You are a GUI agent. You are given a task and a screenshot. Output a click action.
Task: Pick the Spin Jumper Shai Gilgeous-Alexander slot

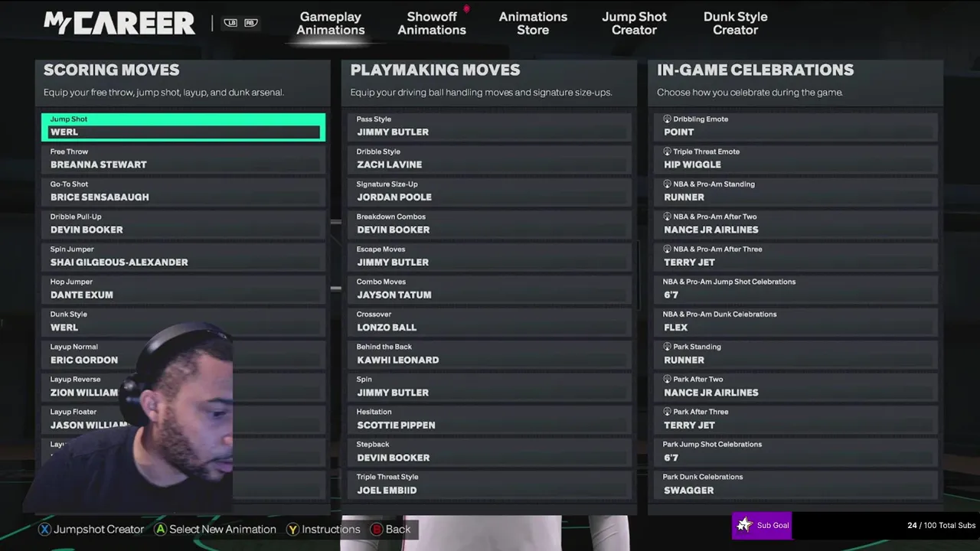pos(184,257)
